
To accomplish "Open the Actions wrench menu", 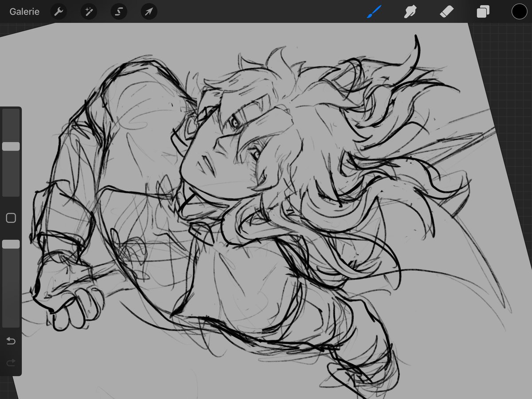I will click(59, 12).
